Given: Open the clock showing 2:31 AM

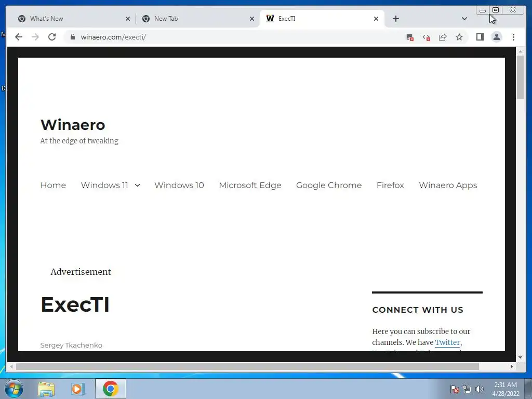Looking at the screenshot, I should 506,389.
